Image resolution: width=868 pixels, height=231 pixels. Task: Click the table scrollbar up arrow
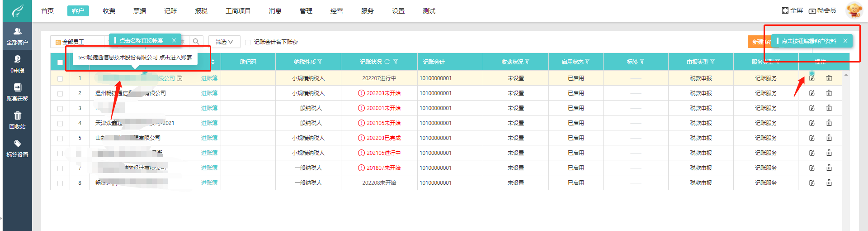coord(846,74)
